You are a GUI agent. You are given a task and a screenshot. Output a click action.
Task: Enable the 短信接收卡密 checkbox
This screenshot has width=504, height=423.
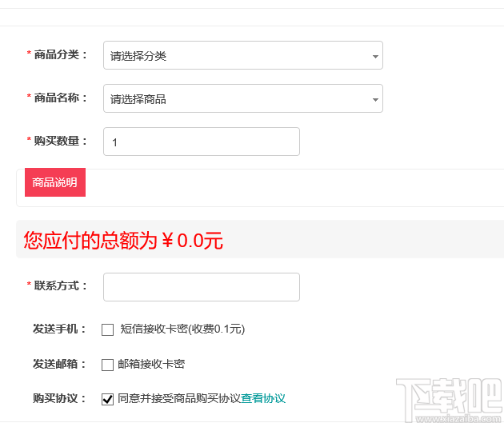108,329
